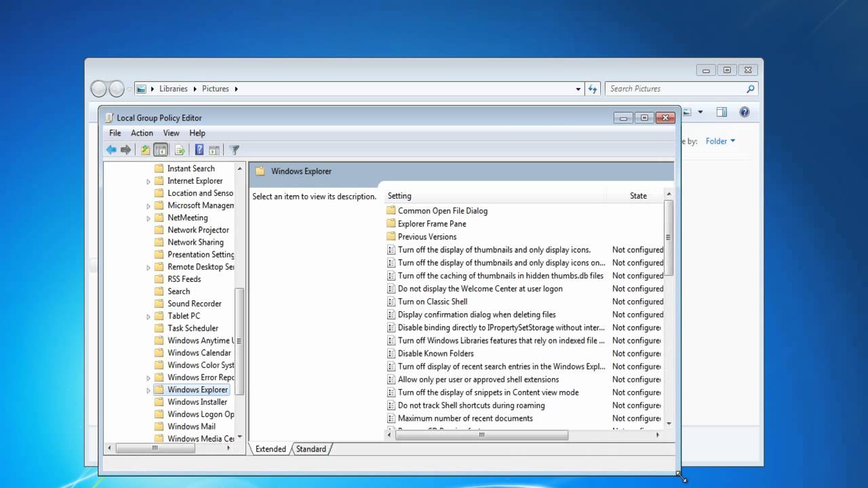Click the Help icon in Group Policy toolbar
The image size is (868, 488).
pos(199,150)
